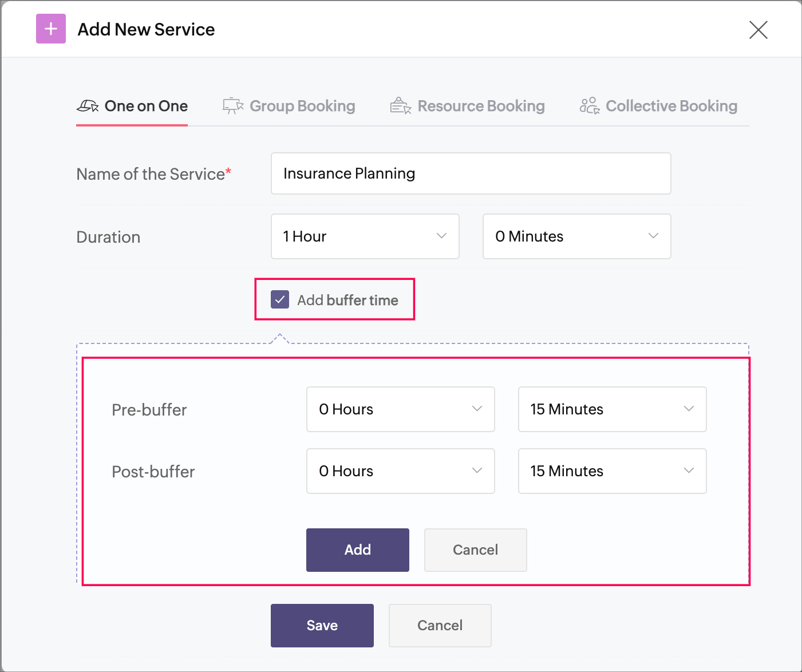Screen dimensions: 802x672
Task: Click the Name of the Service field
Action: pos(471,173)
